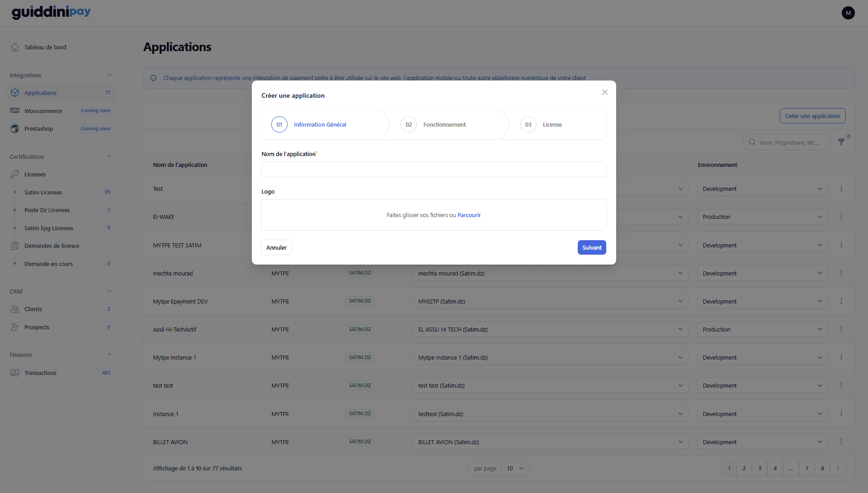Select step 02 Fonctionnement
Viewport: 868px width, 493px height.
click(433, 124)
